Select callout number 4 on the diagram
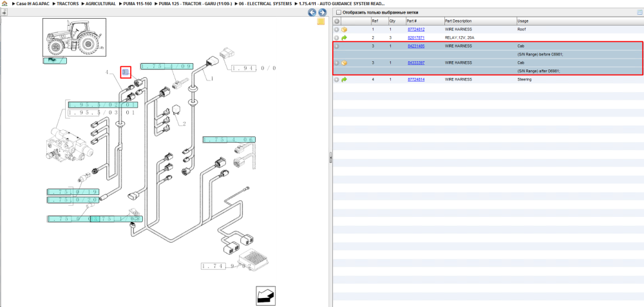The image size is (644, 307). [x=106, y=73]
